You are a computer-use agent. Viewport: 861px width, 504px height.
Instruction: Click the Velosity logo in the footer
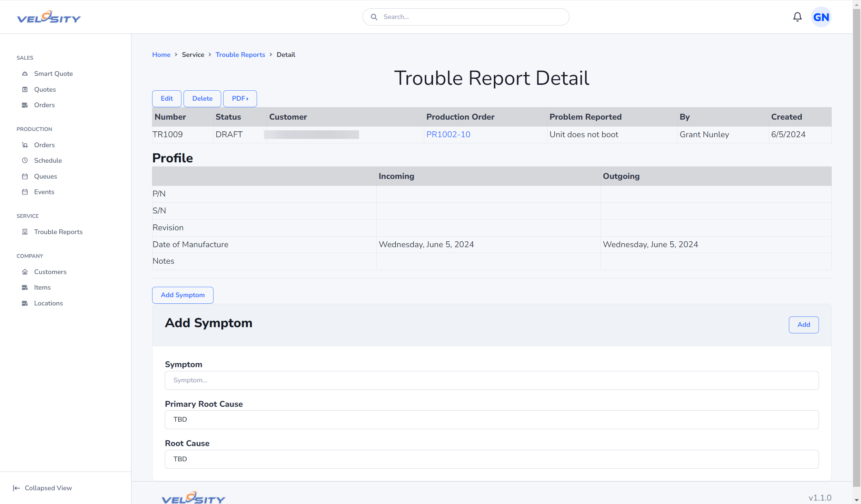pyautogui.click(x=193, y=497)
